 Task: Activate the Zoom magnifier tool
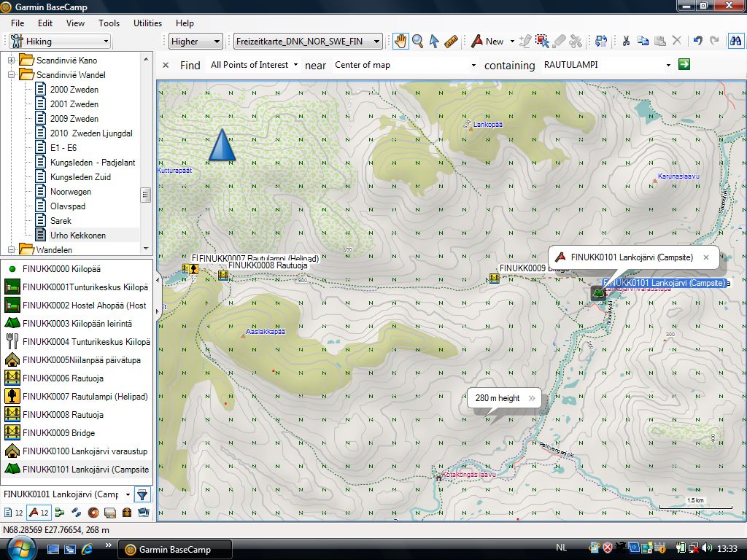point(418,42)
